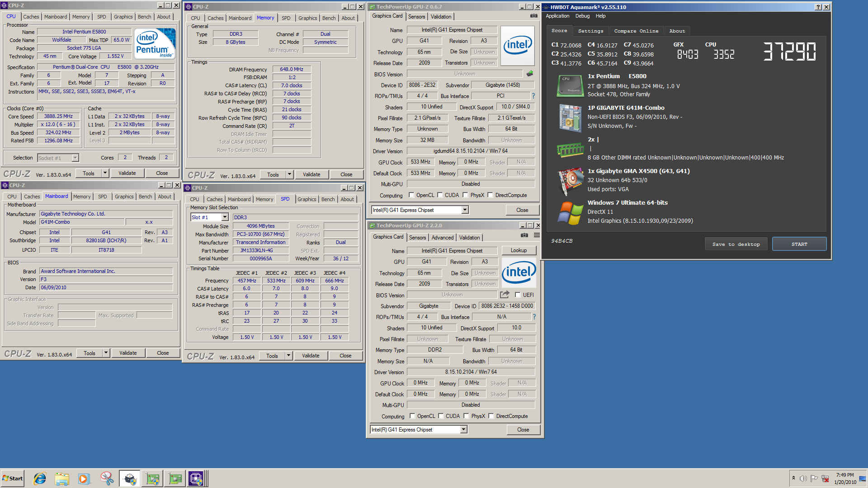Open the Settings tab in HWBOT Aquamark
This screenshot has height=488, width=868.
(x=590, y=31)
